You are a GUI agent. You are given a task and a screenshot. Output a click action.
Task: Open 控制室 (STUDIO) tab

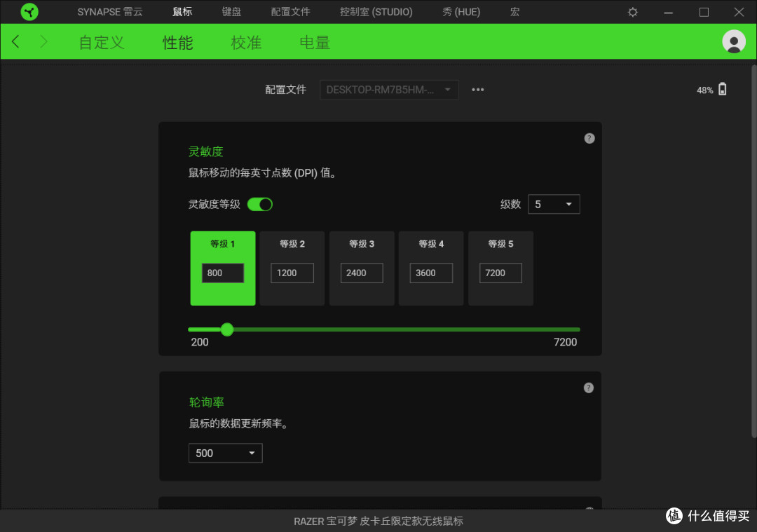click(376, 12)
